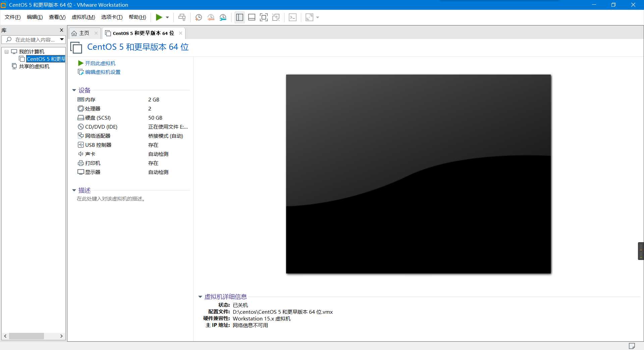Open the 虚拟机(M) menu
Image resolution: width=644 pixels, height=350 pixels.
coord(84,17)
